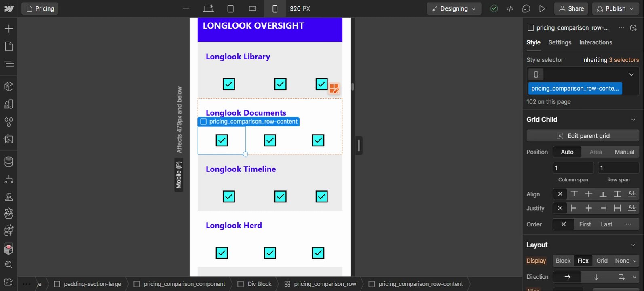Open element options ellipsis in Style panel
The image size is (644, 291).
click(621, 28)
